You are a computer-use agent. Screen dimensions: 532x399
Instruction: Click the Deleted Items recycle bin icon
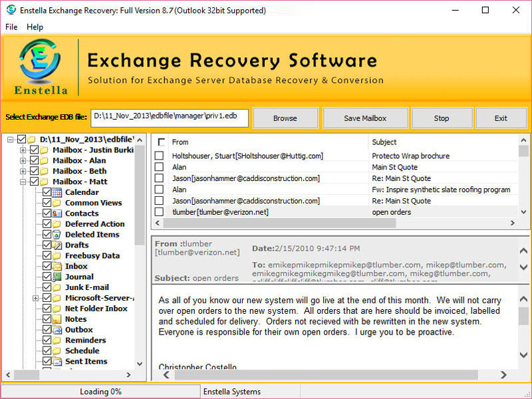click(57, 235)
